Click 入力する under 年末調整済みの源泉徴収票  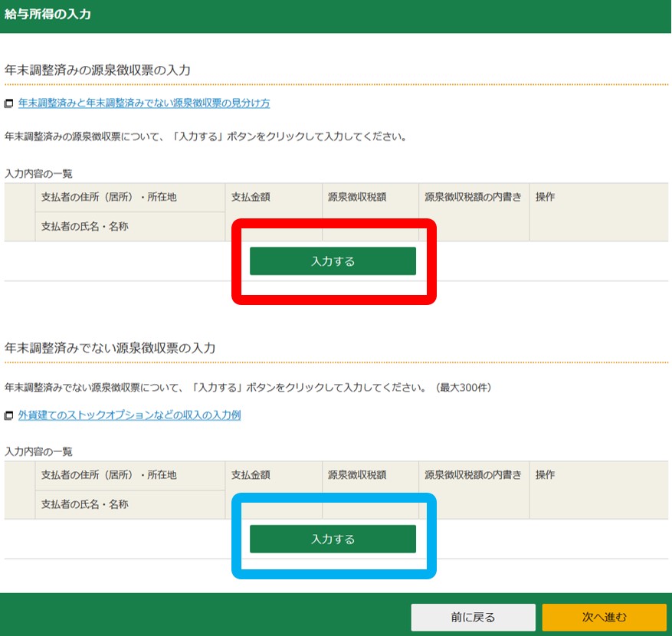point(333,261)
